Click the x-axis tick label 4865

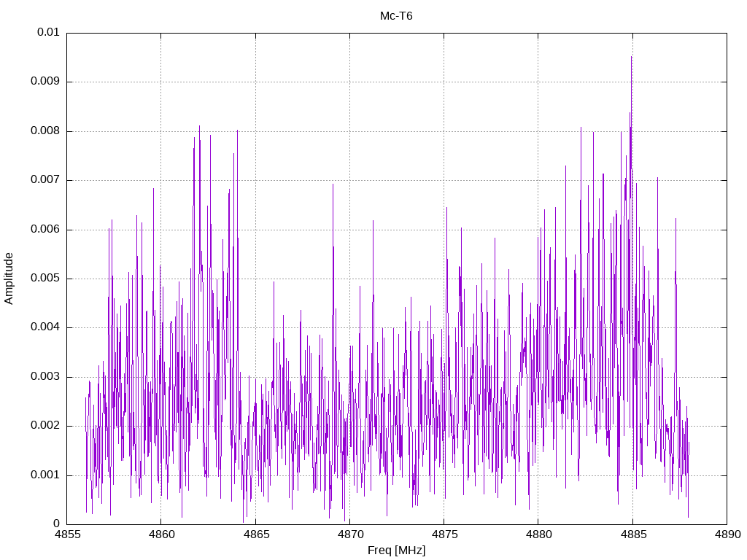(x=256, y=534)
